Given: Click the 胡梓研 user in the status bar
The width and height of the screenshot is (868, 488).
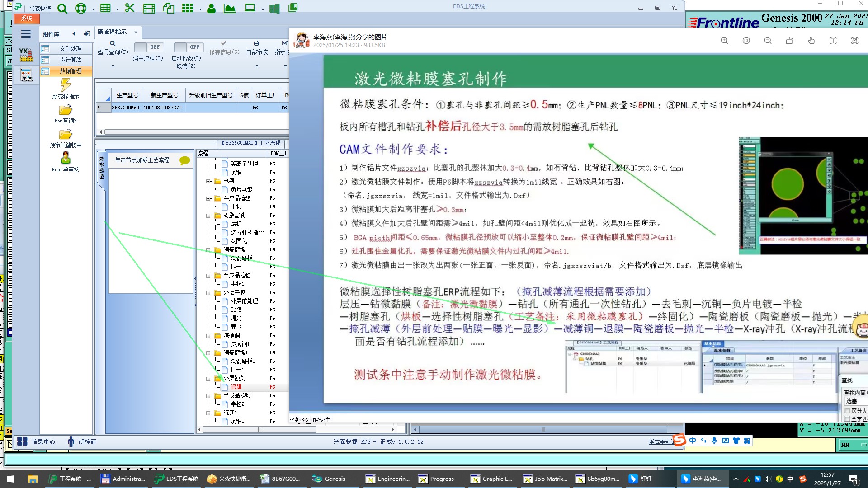Looking at the screenshot, I should 81,441.
